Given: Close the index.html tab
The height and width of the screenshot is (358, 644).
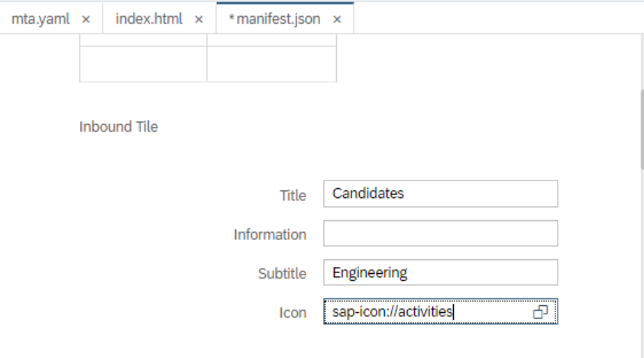Looking at the screenshot, I should click(x=199, y=19).
